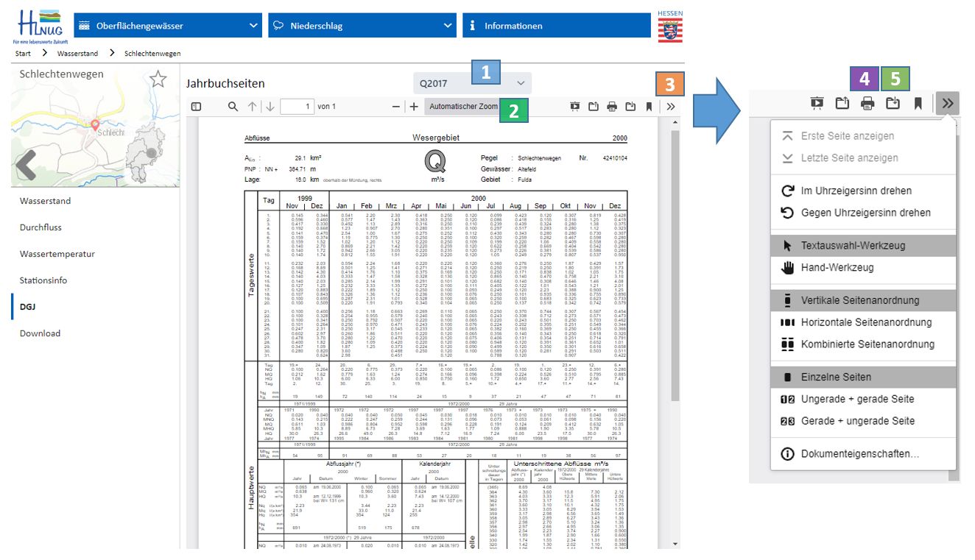Open Dokumenteigenschaften from the menu

(x=859, y=453)
